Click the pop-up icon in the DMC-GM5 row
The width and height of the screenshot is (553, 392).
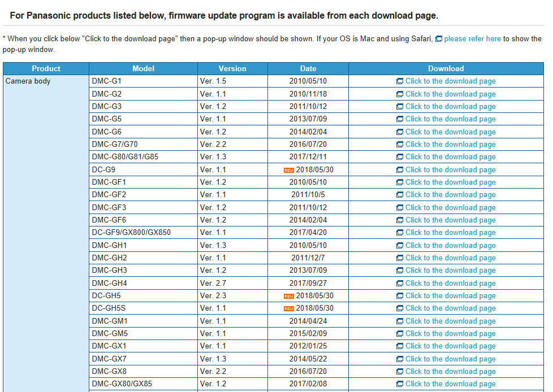click(x=400, y=334)
